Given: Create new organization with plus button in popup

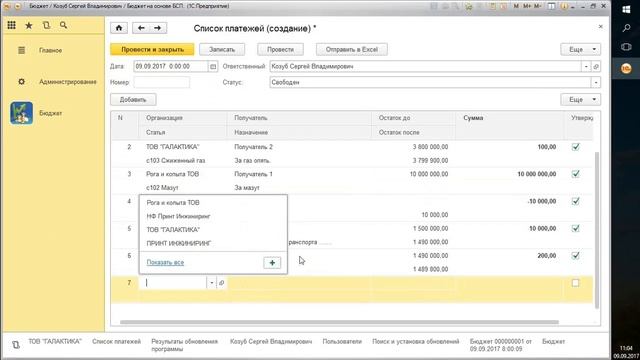Looking at the screenshot, I should [272, 263].
